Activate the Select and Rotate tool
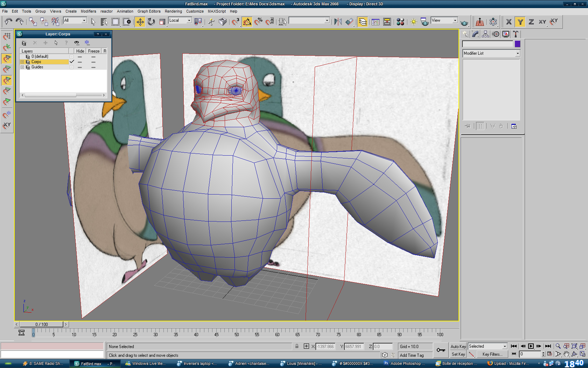The height and width of the screenshot is (368, 588). click(x=151, y=22)
